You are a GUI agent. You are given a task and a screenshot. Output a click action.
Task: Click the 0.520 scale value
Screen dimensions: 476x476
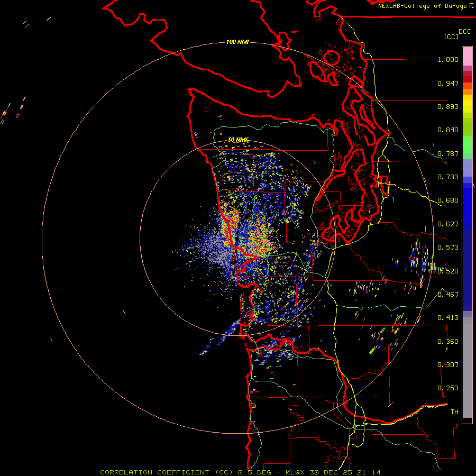coord(448,271)
